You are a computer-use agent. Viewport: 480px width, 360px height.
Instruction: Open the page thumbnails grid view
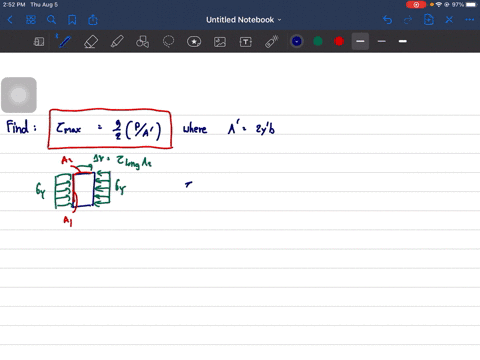coord(31,20)
